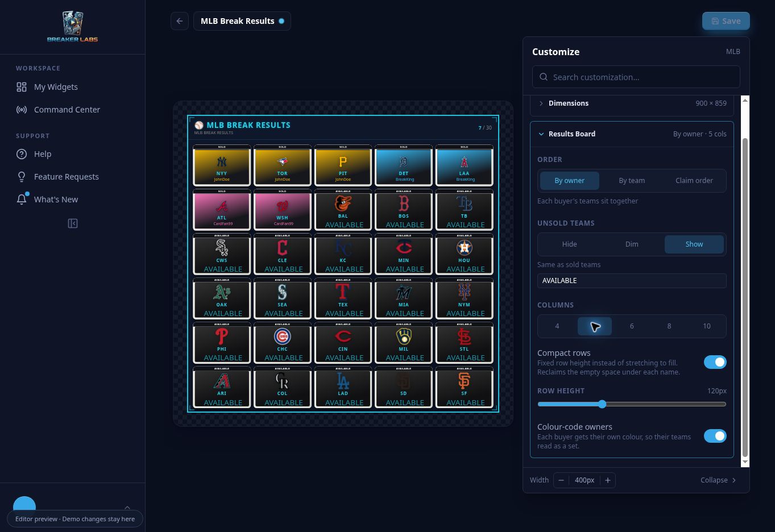
Task: Choose Hide for unsold teams
Action: (x=570, y=244)
